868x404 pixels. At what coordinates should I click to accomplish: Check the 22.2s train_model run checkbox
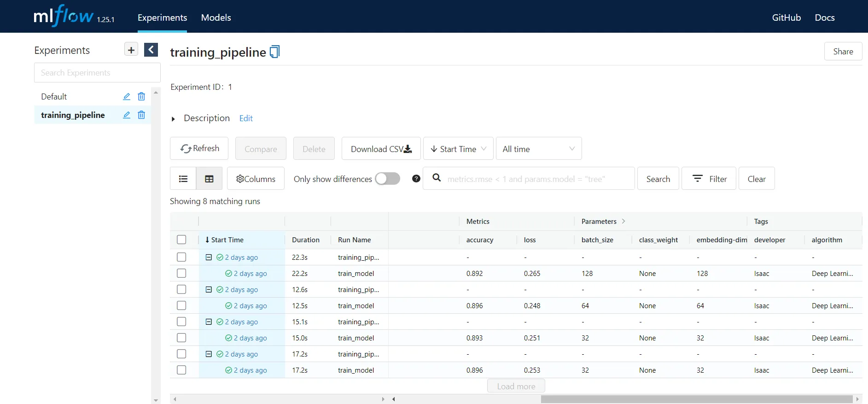181,273
